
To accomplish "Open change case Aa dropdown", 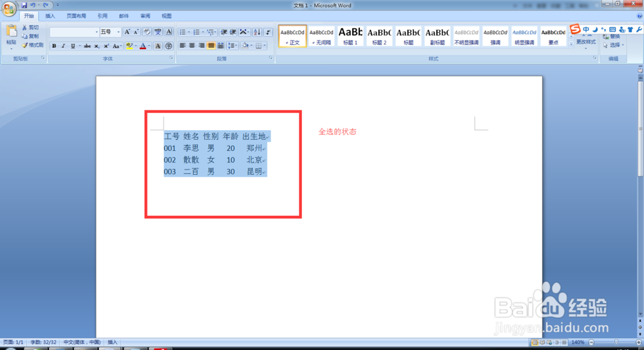I will pyautogui.click(x=117, y=46).
